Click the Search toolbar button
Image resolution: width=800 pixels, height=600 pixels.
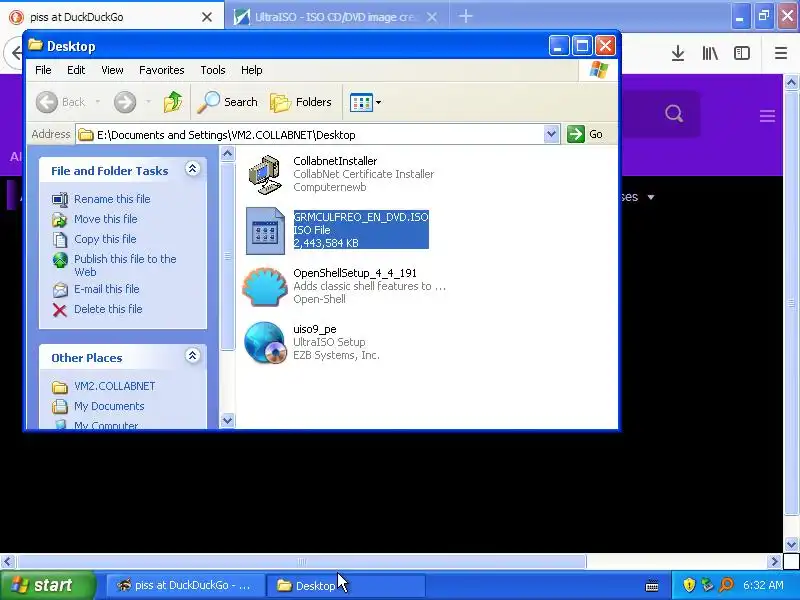coord(228,102)
